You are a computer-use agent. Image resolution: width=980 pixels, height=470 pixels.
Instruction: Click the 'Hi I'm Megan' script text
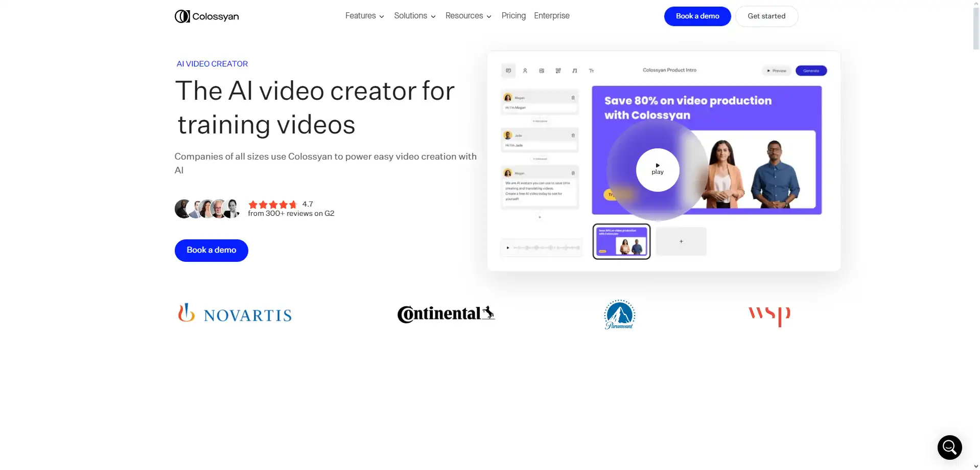tap(516, 108)
